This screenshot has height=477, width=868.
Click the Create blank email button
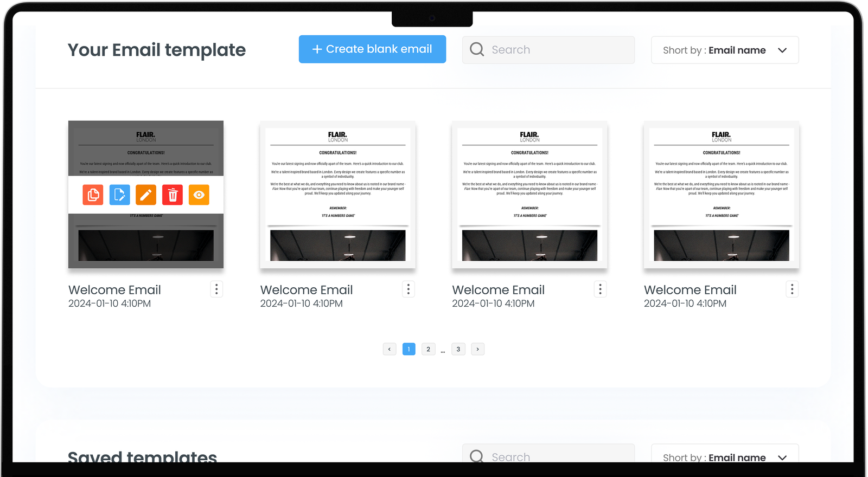pyautogui.click(x=372, y=49)
